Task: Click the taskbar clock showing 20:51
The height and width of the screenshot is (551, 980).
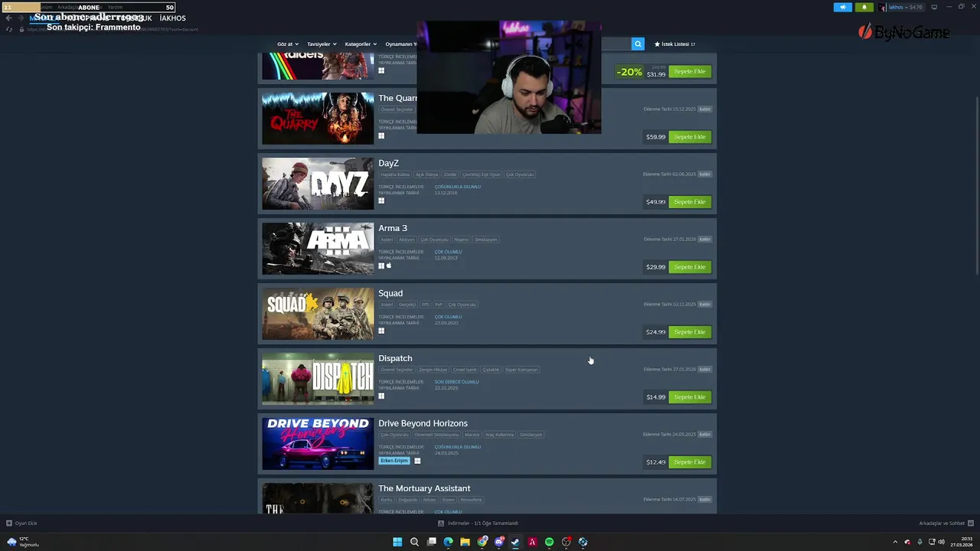Action: (x=961, y=542)
